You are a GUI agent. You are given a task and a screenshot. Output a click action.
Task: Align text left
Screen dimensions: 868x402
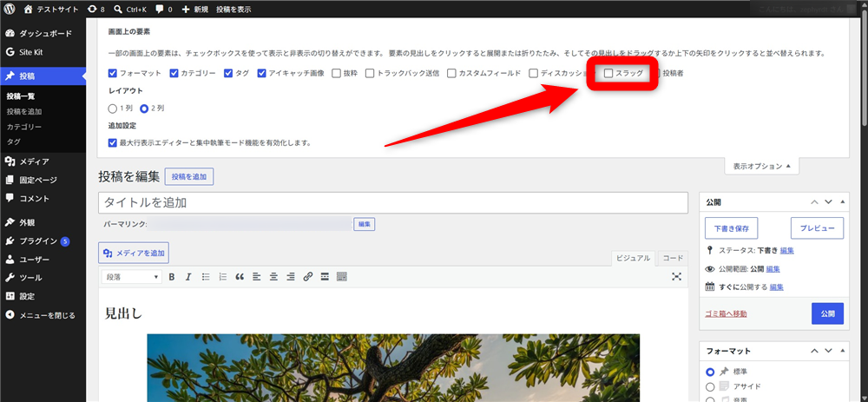click(x=256, y=276)
